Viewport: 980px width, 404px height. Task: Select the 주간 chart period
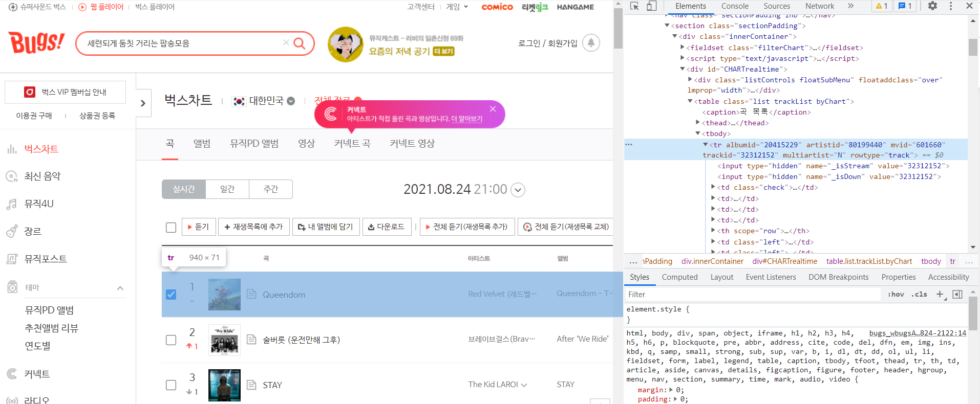[x=271, y=189]
